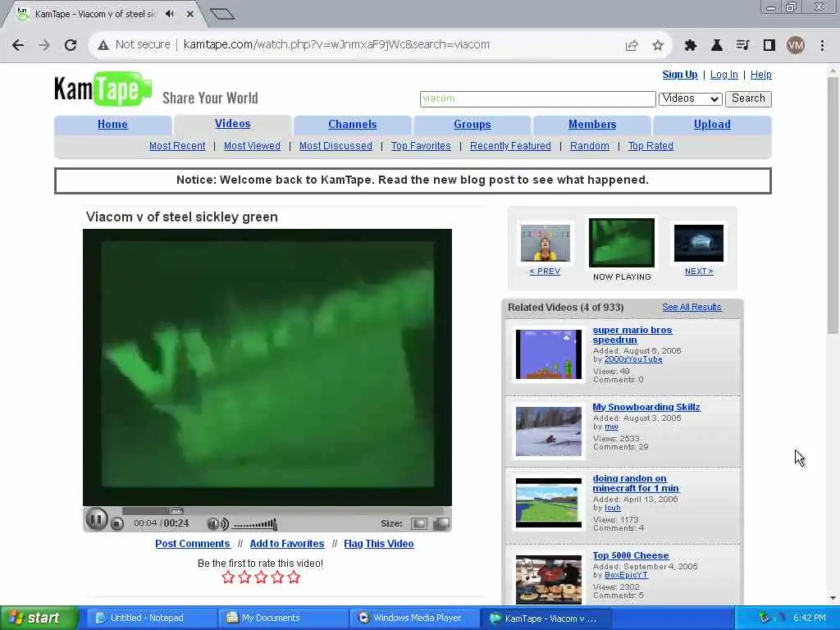Click the search field containing viacom

(537, 98)
